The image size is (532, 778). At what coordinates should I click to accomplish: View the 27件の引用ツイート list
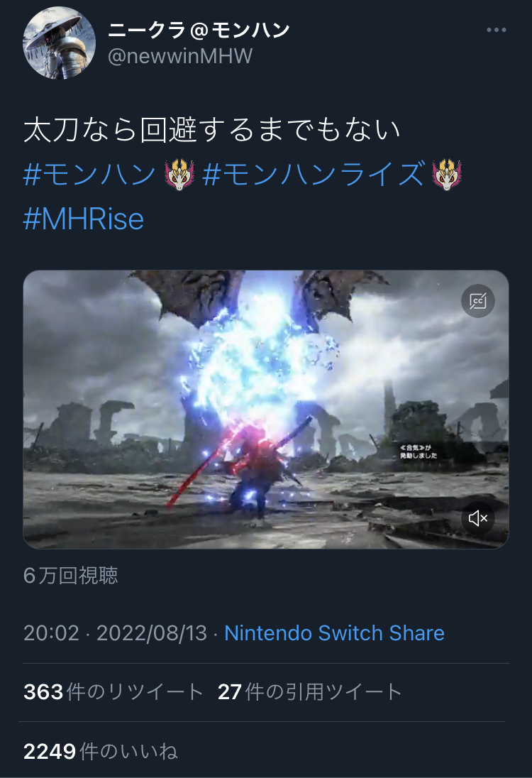[x=310, y=691]
